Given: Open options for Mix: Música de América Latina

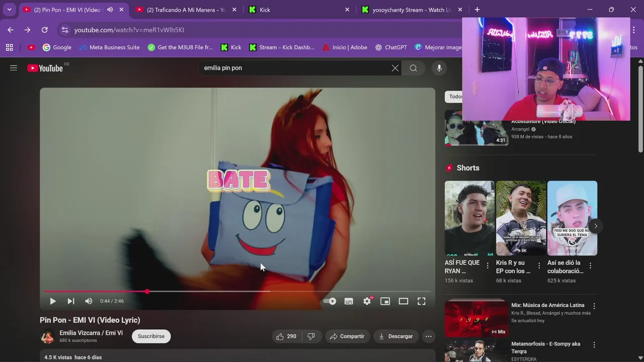Looking at the screenshot, I should tap(594, 306).
